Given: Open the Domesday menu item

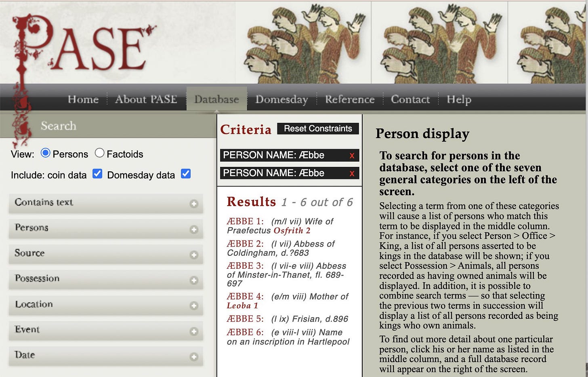Looking at the screenshot, I should pyautogui.click(x=281, y=99).
